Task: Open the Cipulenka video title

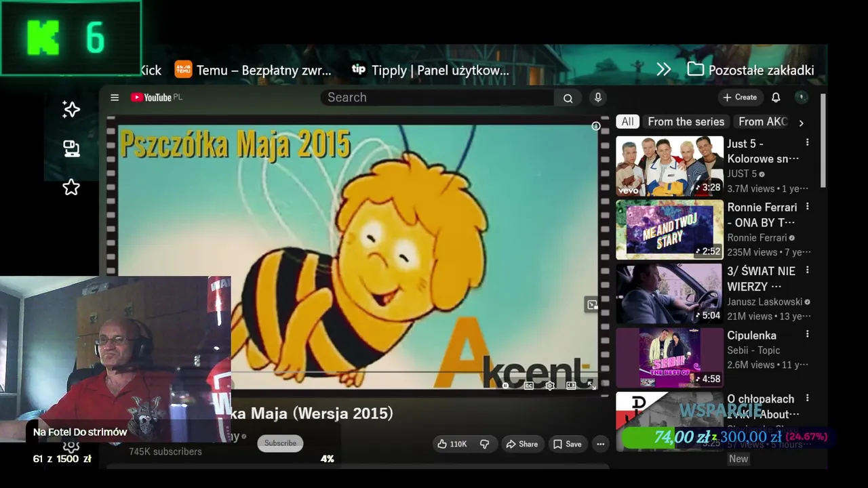Action: pyautogui.click(x=751, y=335)
